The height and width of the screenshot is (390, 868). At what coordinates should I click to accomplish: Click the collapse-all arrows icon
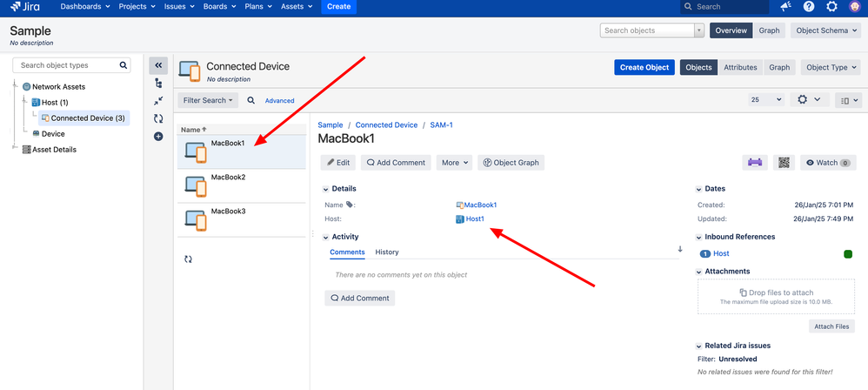158,101
